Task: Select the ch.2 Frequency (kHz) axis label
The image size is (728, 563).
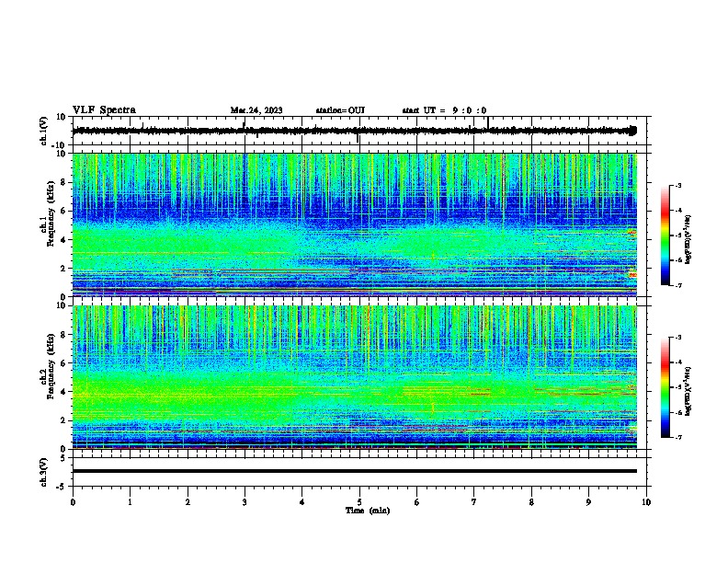Action: (x=48, y=365)
